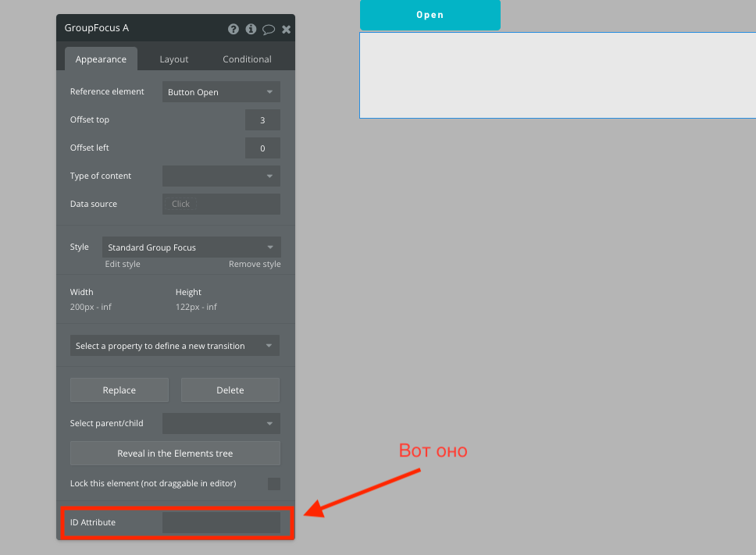The image size is (756, 555).
Task: Click the Delete button
Action: pyautogui.click(x=230, y=390)
